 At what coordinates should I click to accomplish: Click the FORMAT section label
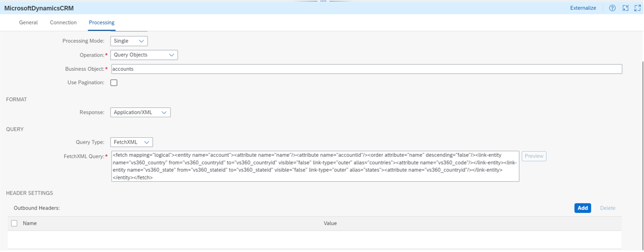[16, 100]
